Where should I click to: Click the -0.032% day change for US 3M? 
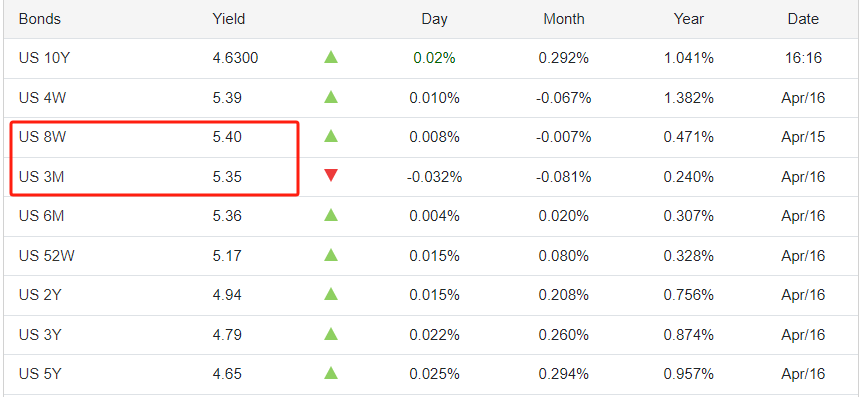434,177
